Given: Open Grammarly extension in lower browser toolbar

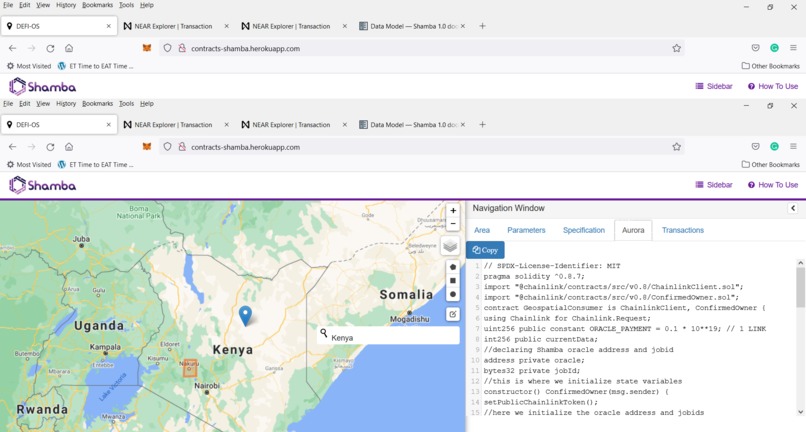Looking at the screenshot, I should point(774,147).
